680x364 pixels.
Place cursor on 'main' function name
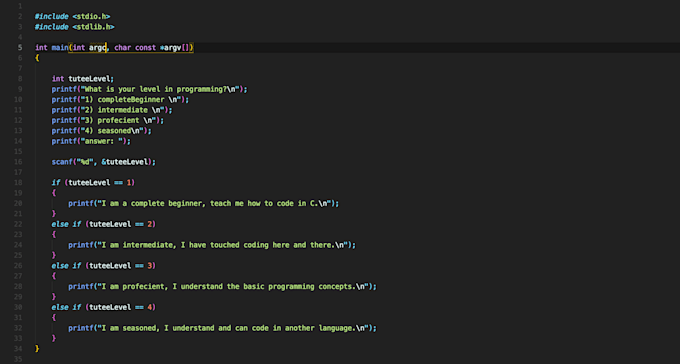[60, 48]
